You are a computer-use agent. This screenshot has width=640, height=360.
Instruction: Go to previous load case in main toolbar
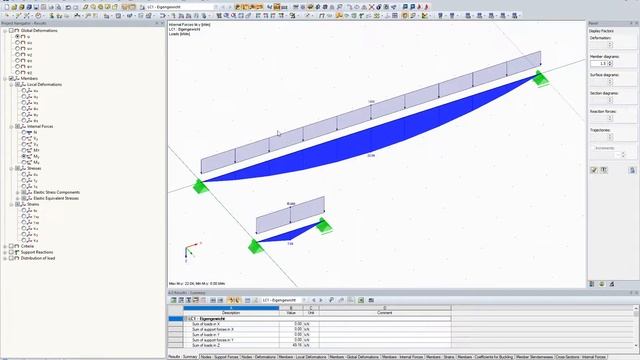(x=223, y=7)
